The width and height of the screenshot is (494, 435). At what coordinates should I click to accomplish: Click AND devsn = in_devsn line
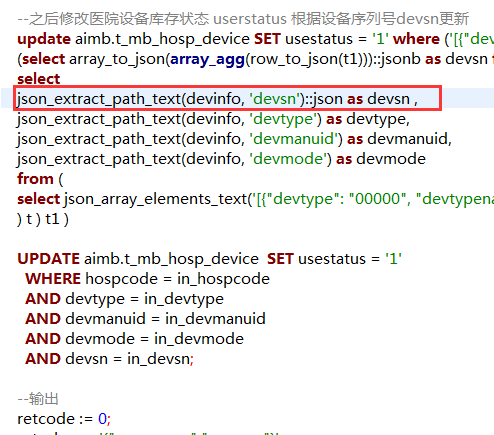coord(109,359)
